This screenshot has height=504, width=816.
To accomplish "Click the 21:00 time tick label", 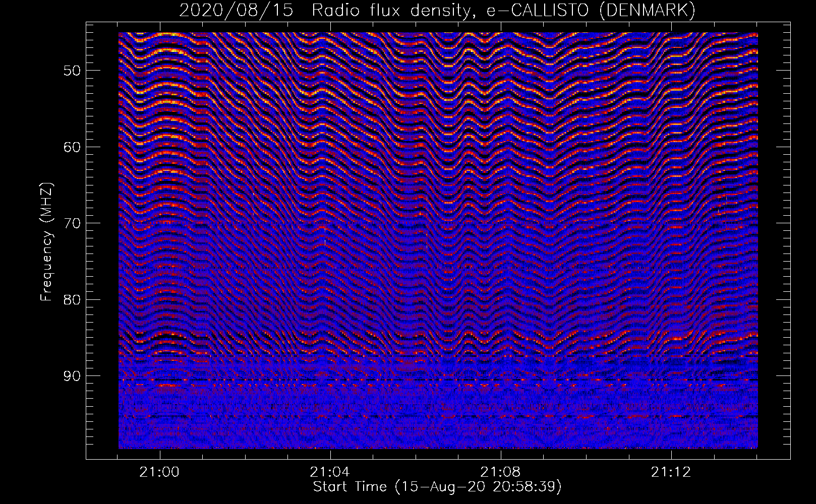I will tap(160, 472).
